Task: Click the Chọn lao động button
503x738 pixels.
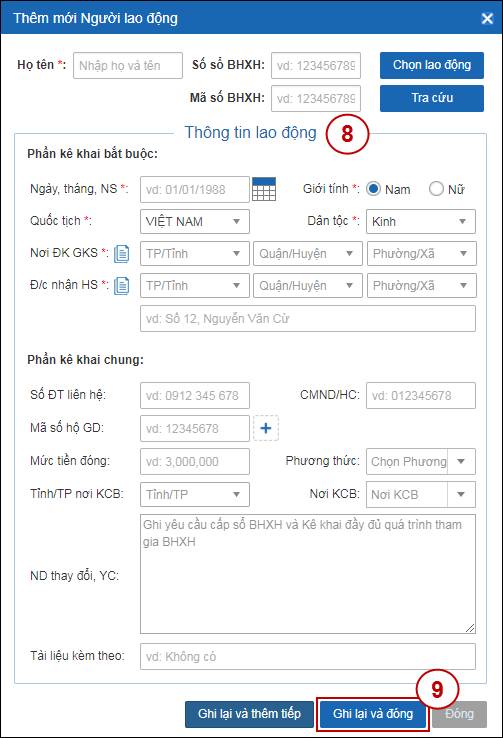Action: 432,65
